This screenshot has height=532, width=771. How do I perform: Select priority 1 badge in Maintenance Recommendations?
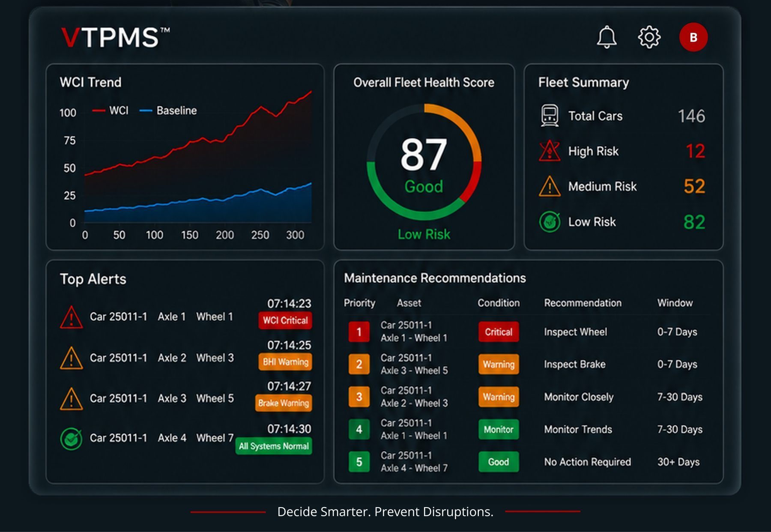point(359,332)
